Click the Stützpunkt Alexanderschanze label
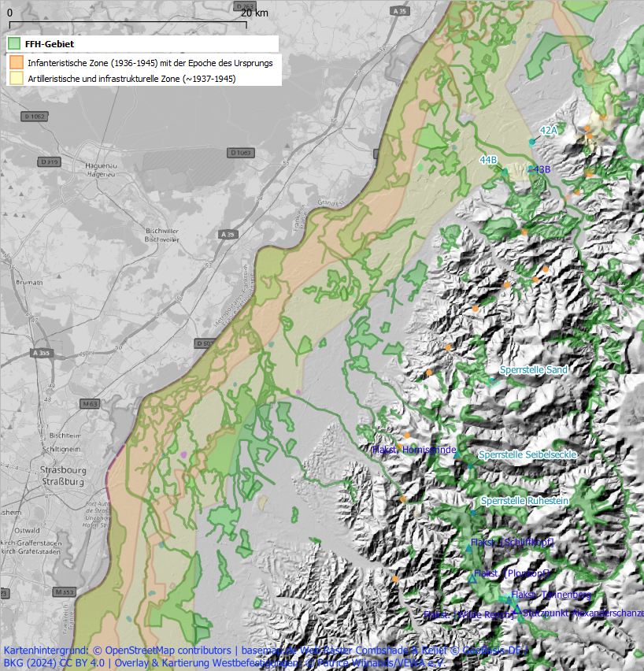 (x=583, y=613)
